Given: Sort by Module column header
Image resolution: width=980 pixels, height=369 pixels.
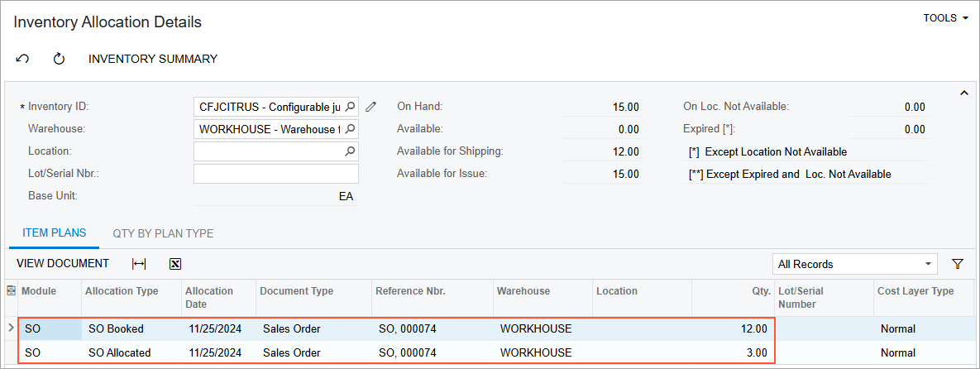Looking at the screenshot, I should [x=50, y=297].
